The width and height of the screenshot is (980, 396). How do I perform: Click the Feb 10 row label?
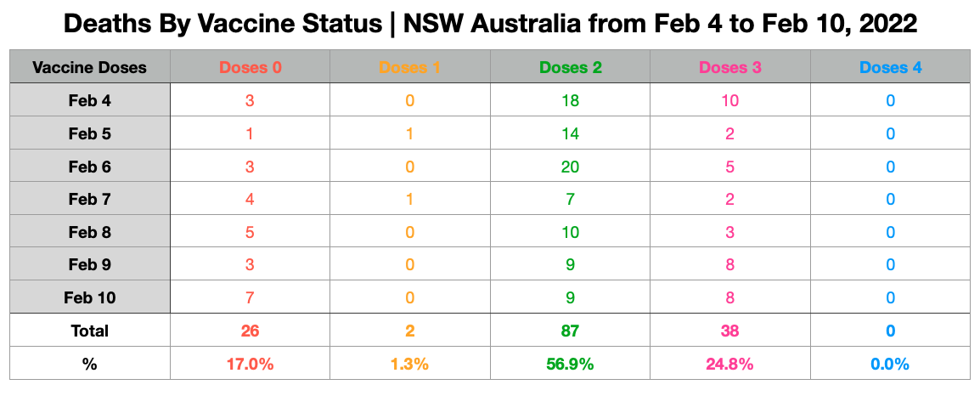click(x=89, y=297)
